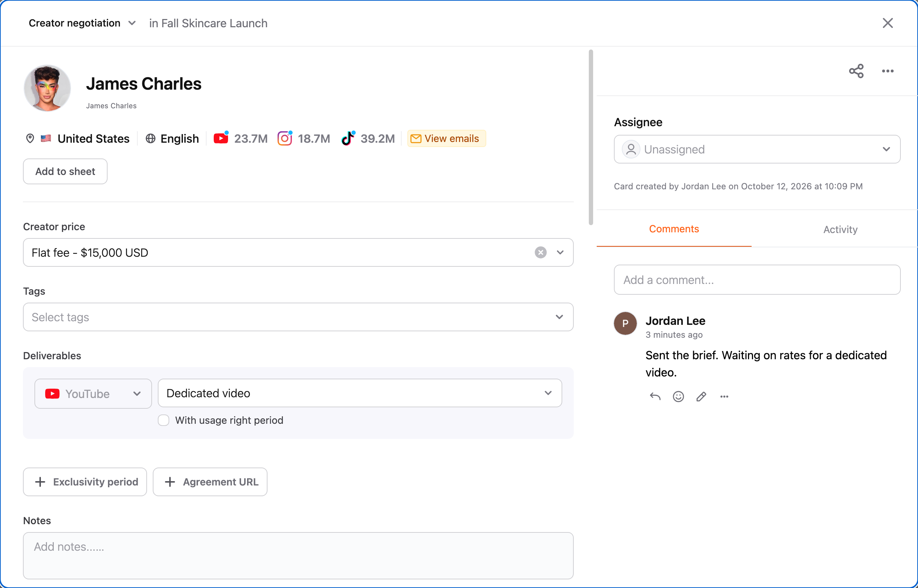Clear the Creator price value
The height and width of the screenshot is (588, 918).
point(540,252)
